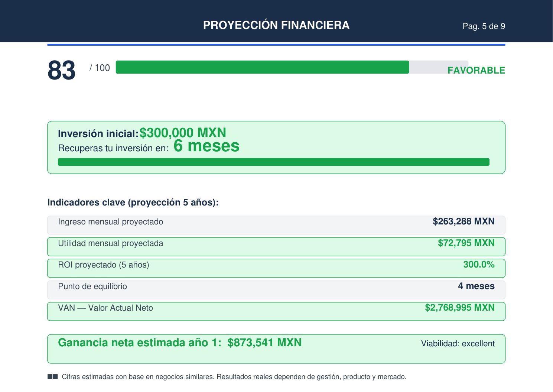Click the $263,288 MXN value
This screenshot has height=392, width=553.
coord(463,221)
